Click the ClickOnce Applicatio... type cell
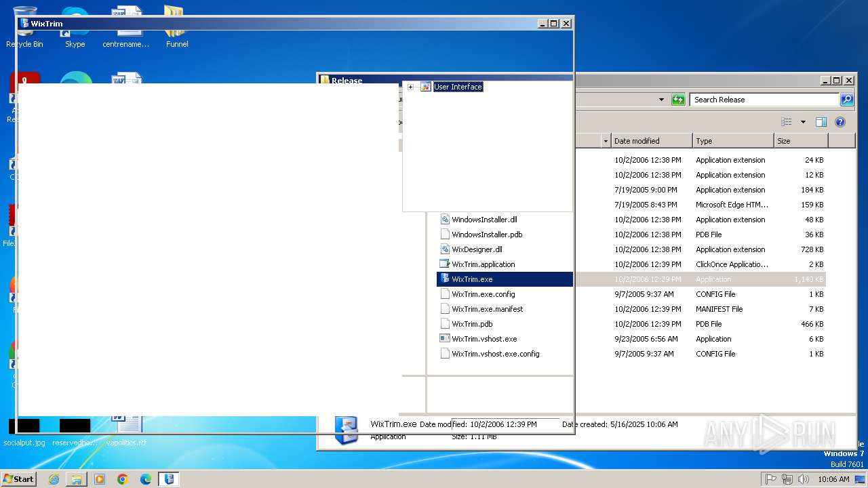The image size is (868, 488). click(x=732, y=264)
